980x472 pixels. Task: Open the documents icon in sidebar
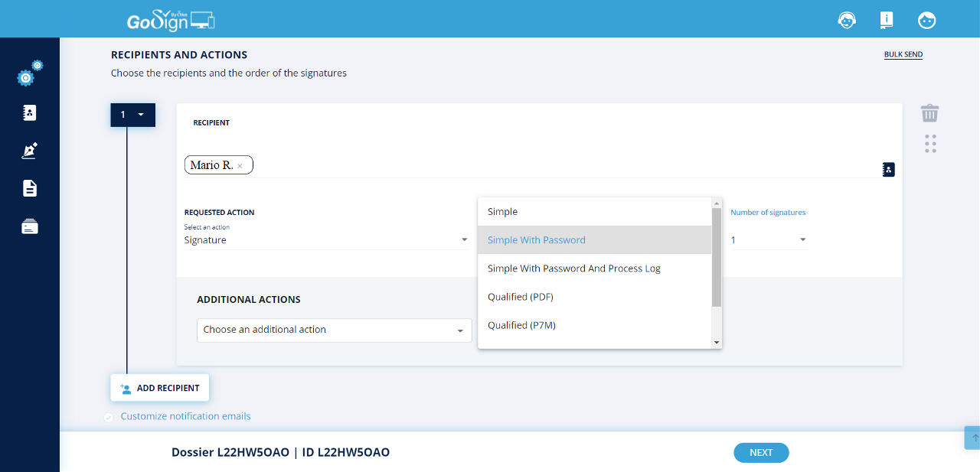click(29, 188)
